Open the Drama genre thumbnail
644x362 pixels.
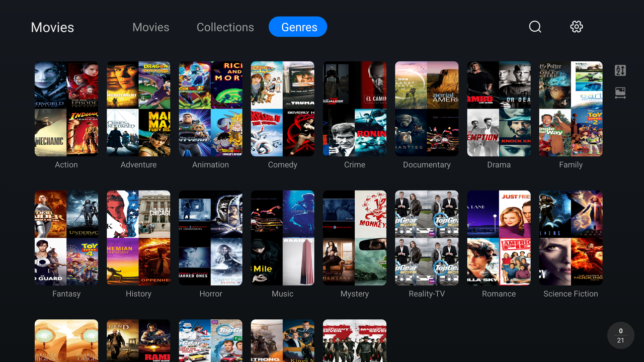click(x=499, y=109)
